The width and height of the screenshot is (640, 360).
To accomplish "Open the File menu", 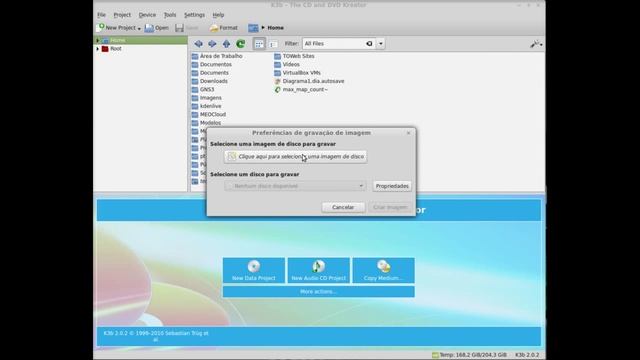I will (101, 15).
